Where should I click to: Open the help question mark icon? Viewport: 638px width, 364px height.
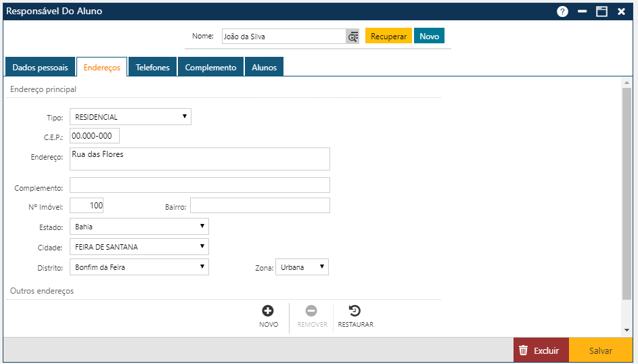pos(562,12)
